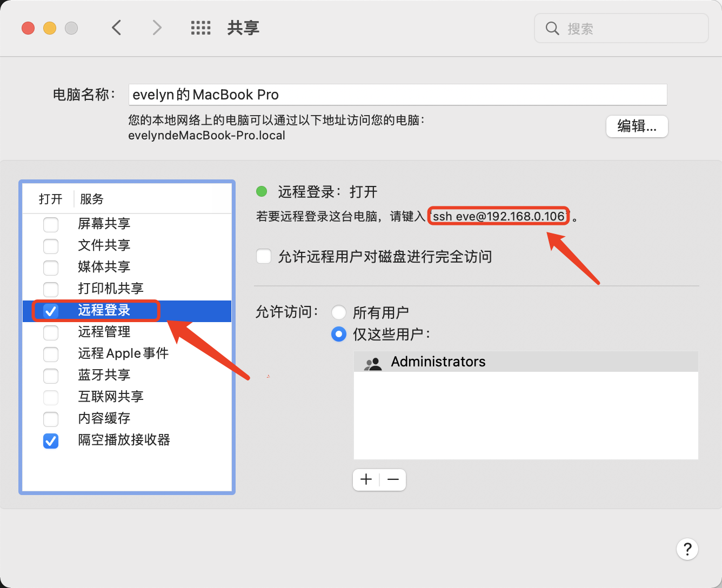
Task: Select the 屏幕共享 service row
Action: coord(127,224)
